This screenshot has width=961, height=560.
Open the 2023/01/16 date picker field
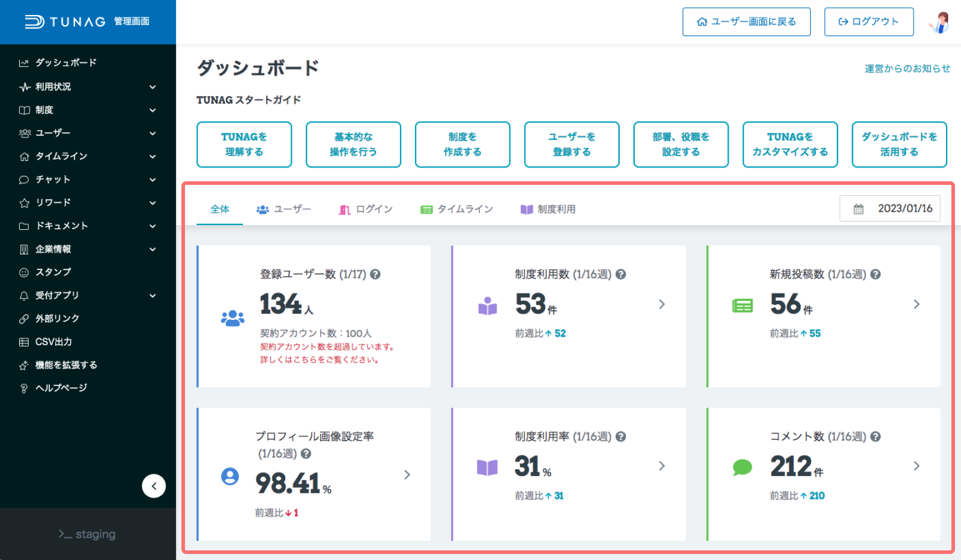(890, 209)
